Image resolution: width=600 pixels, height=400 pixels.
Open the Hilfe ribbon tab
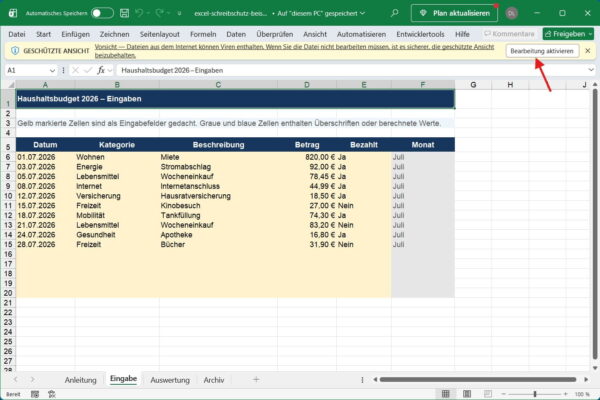(462, 34)
